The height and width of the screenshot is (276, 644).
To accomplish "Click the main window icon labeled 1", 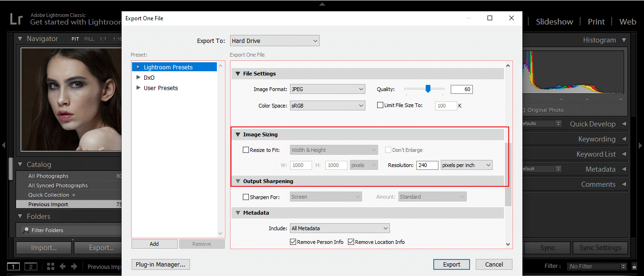I will click(13, 266).
